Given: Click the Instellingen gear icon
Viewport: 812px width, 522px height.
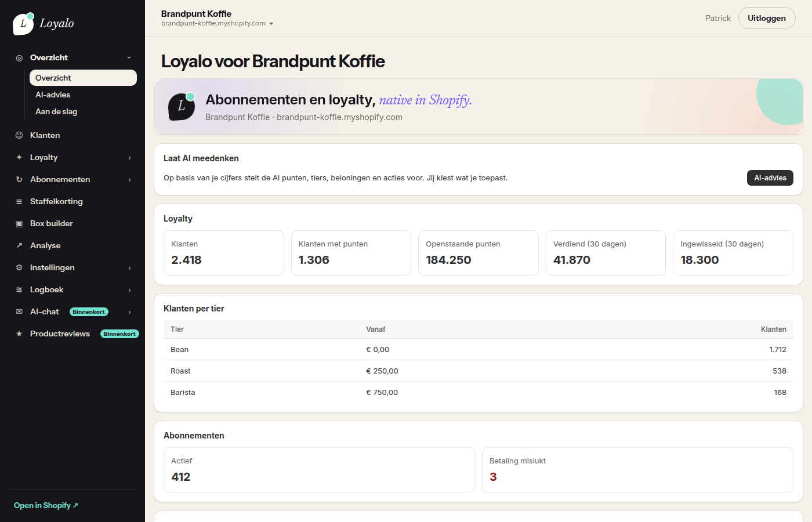Looking at the screenshot, I should [19, 267].
